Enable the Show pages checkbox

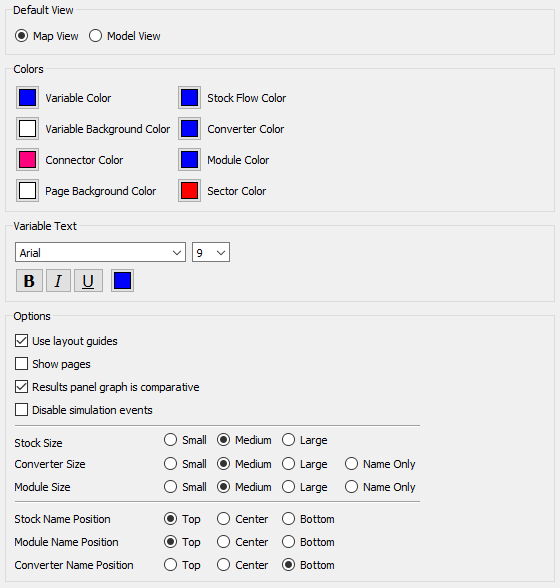[x=21, y=364]
